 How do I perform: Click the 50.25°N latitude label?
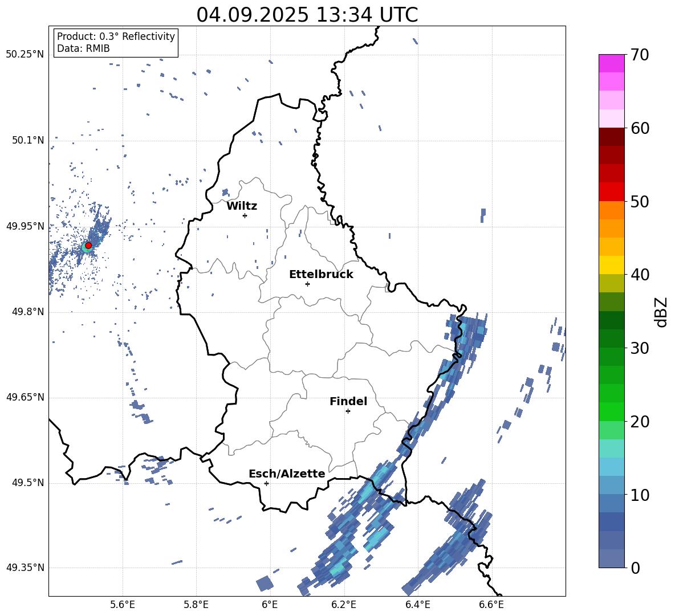pyautogui.click(x=25, y=55)
